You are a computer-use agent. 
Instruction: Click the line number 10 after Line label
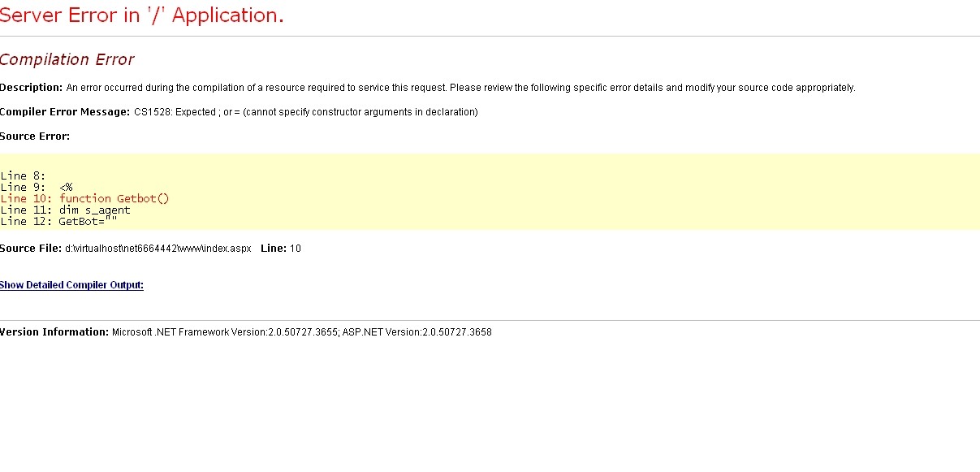point(296,249)
